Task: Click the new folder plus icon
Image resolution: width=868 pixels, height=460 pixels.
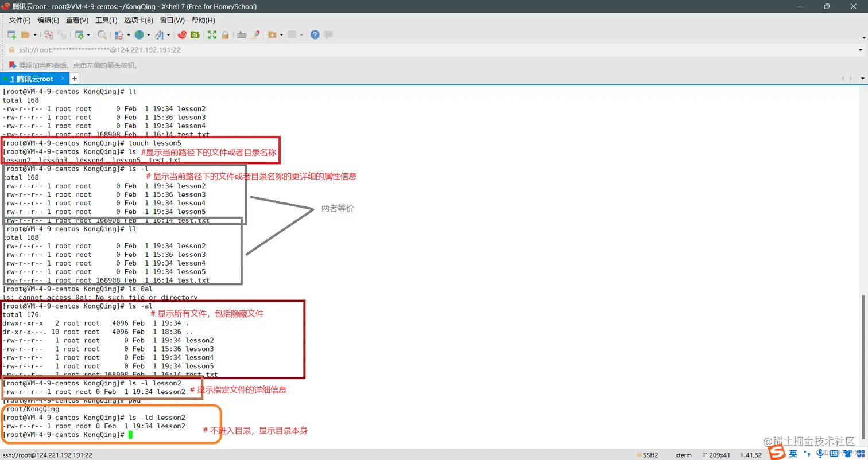Action: pos(272,35)
